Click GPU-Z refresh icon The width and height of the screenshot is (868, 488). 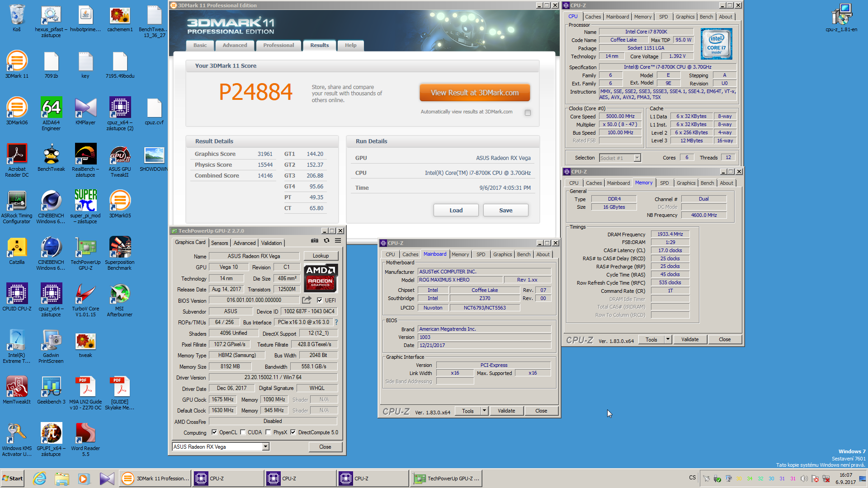tap(326, 241)
